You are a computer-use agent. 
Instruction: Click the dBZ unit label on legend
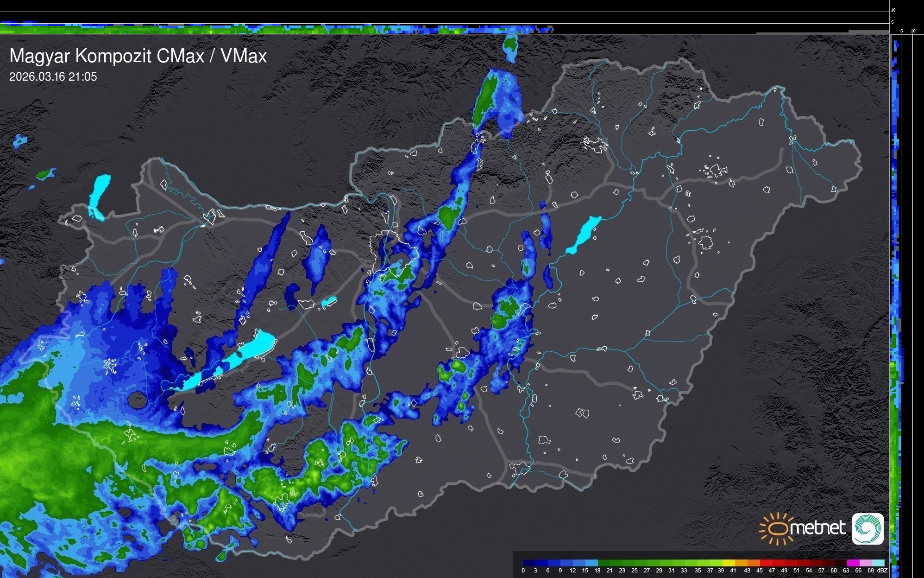(882, 571)
